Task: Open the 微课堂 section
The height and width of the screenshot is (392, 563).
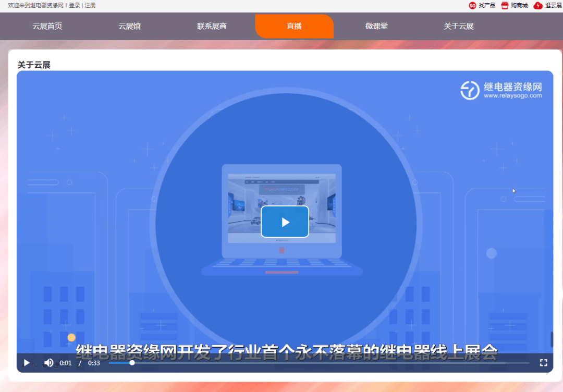Action: [x=376, y=27]
